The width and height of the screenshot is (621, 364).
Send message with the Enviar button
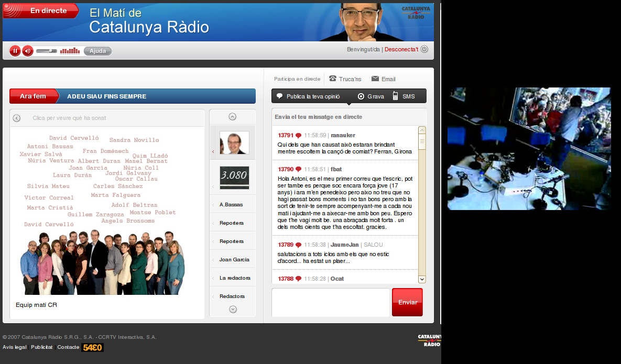point(408,302)
